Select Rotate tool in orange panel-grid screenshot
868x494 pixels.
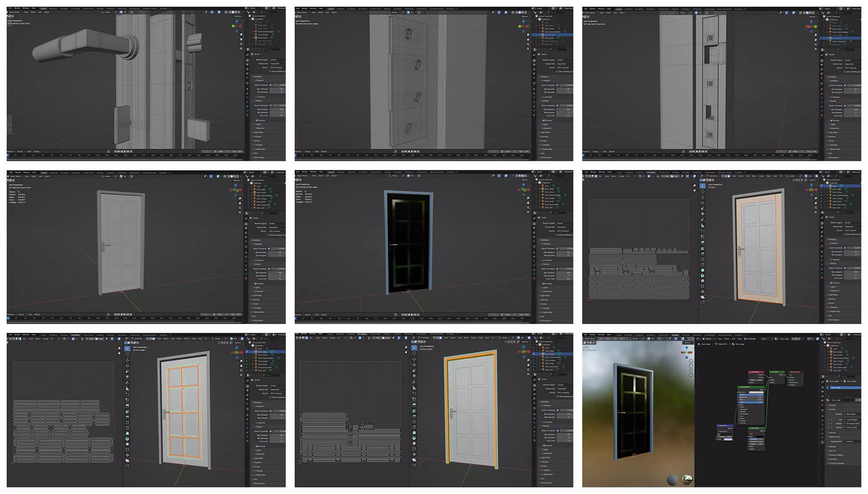[127, 365]
